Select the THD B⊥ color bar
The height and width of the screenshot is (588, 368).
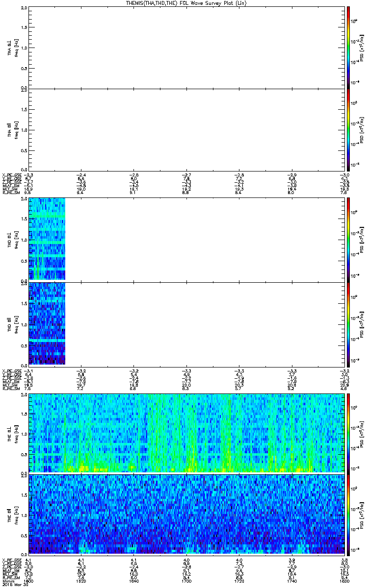348,240
